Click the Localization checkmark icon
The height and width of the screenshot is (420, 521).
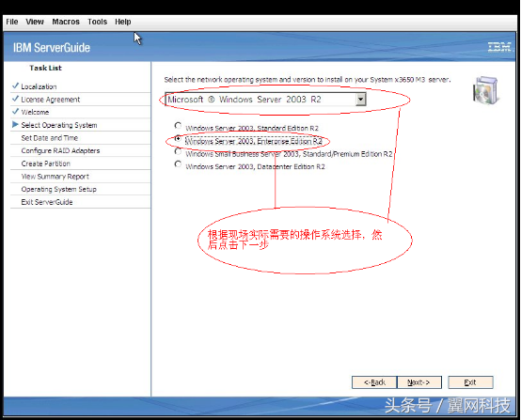coord(15,86)
